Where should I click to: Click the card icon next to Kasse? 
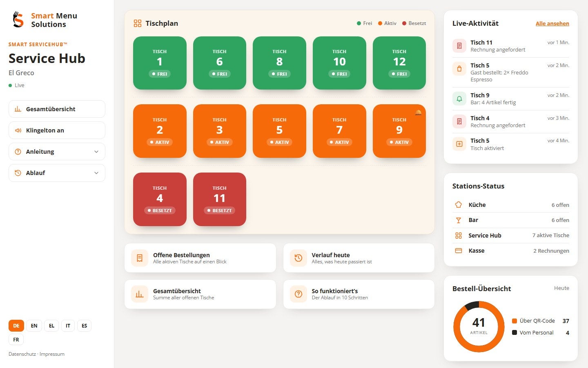click(x=459, y=251)
